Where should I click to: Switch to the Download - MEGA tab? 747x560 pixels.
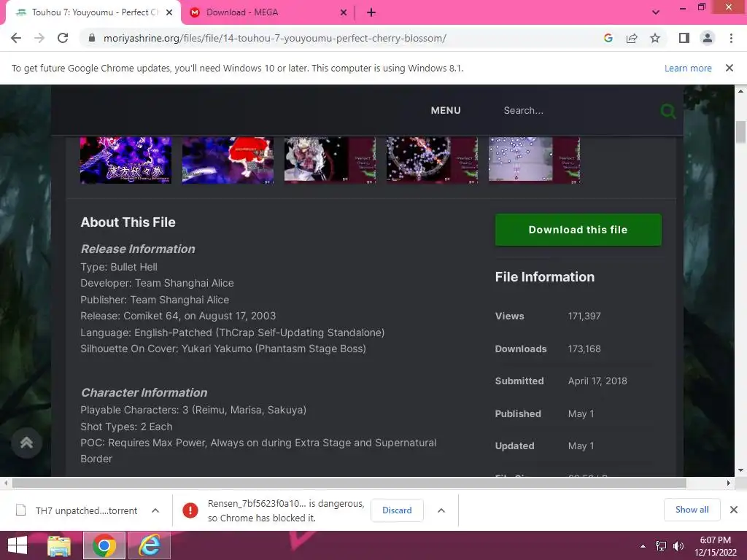(x=267, y=12)
